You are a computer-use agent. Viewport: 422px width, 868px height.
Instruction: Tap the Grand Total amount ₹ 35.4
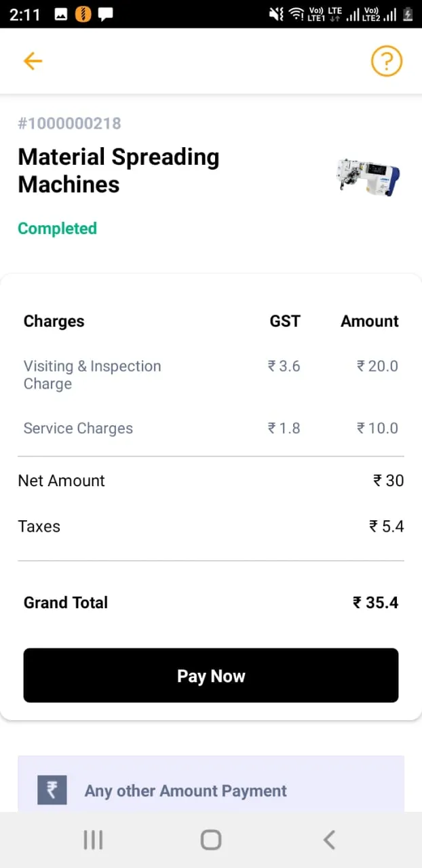point(375,602)
